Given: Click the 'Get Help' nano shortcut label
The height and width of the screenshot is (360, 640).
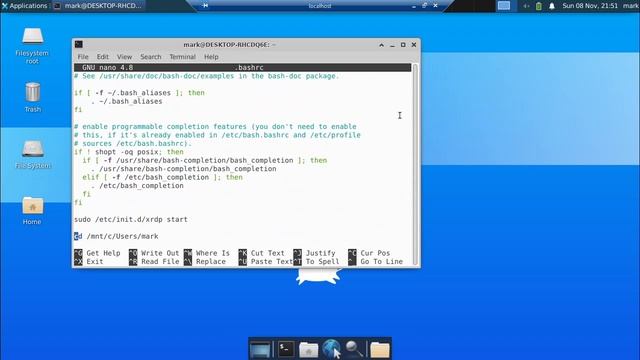Looking at the screenshot, I should [x=103, y=253].
